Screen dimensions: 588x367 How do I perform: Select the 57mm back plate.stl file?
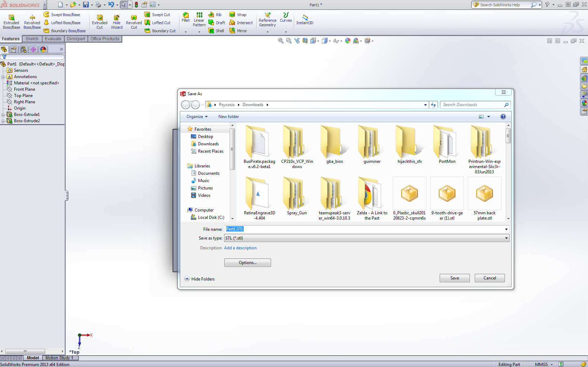[485, 199]
